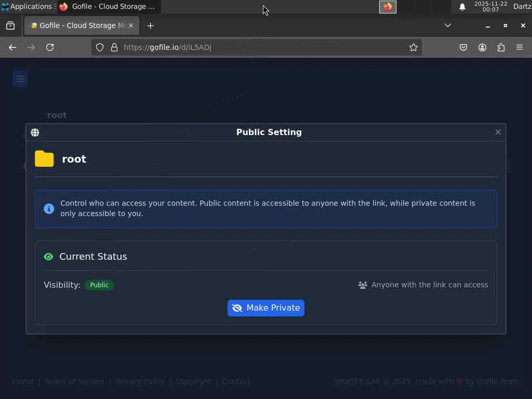Bookmark this page with star icon
The image size is (532, 399).
click(414, 47)
